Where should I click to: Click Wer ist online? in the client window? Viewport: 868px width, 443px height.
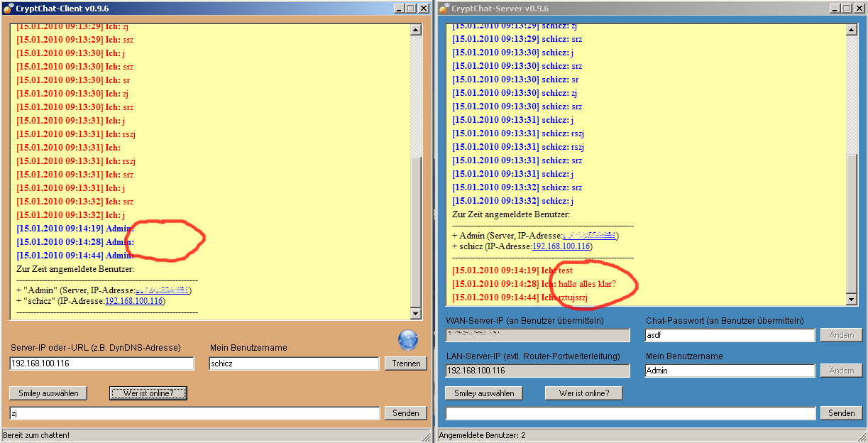pos(148,393)
